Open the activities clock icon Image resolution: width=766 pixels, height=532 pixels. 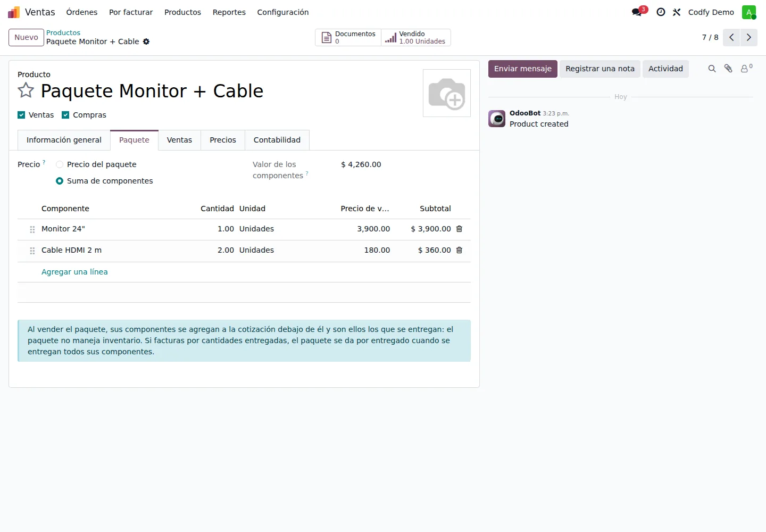pyautogui.click(x=661, y=12)
